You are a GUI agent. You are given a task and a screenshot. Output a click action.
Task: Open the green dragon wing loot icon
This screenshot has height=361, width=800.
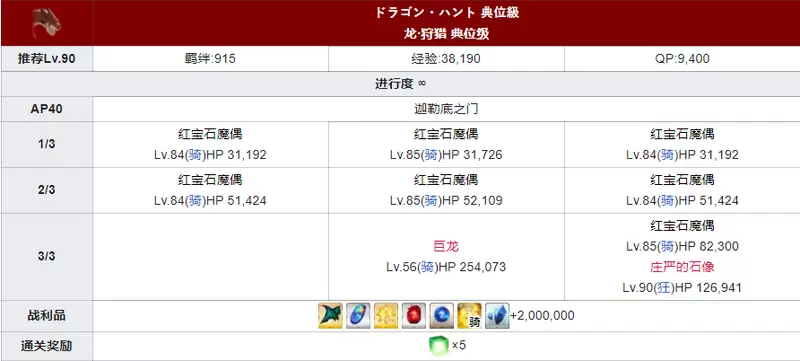[x=331, y=316]
